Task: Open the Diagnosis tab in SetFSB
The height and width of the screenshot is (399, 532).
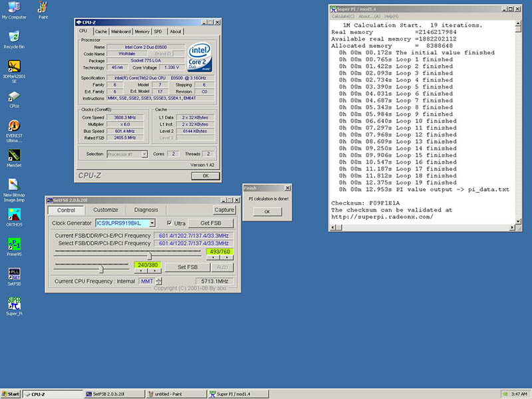Action: pyautogui.click(x=146, y=210)
